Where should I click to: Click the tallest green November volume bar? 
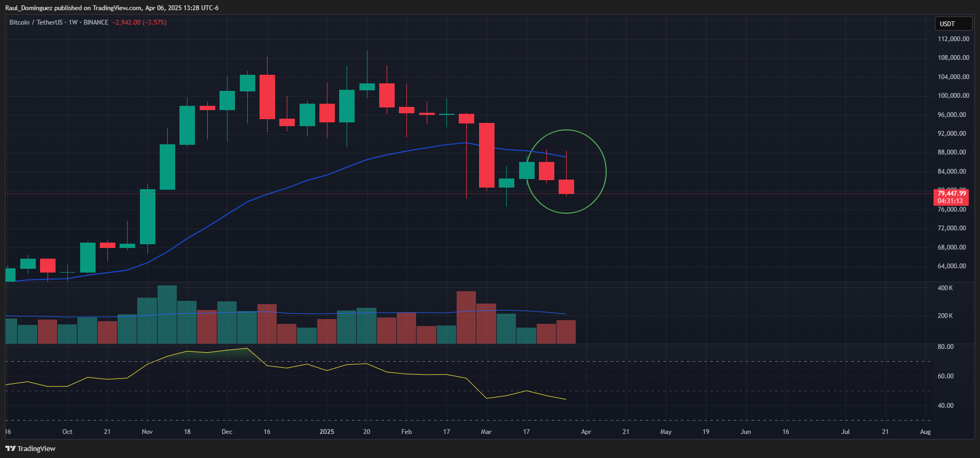point(167,314)
